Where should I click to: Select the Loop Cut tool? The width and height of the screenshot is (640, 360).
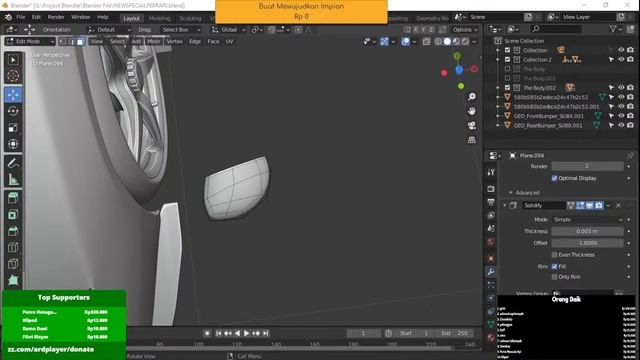13,247
